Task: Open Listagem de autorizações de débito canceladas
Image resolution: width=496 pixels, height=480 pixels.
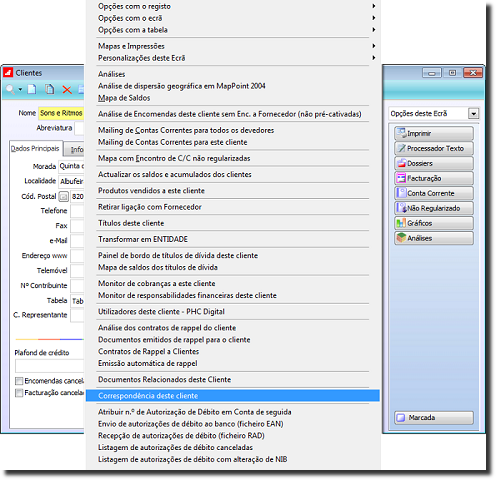Action: tap(233, 447)
